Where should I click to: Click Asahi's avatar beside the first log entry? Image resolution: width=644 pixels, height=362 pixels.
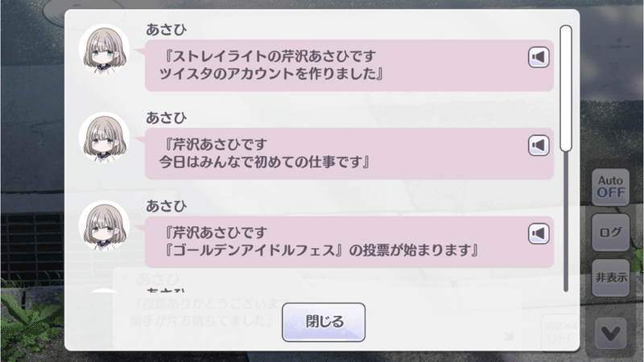tap(105, 49)
